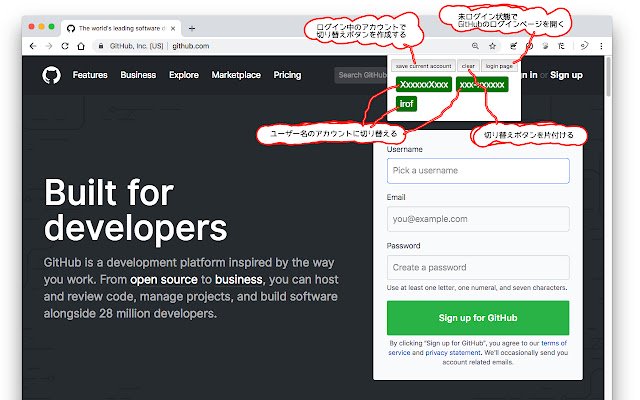The width and height of the screenshot is (640, 400).
Task: Click the page's vertical scrollbar
Action: click(608, 77)
